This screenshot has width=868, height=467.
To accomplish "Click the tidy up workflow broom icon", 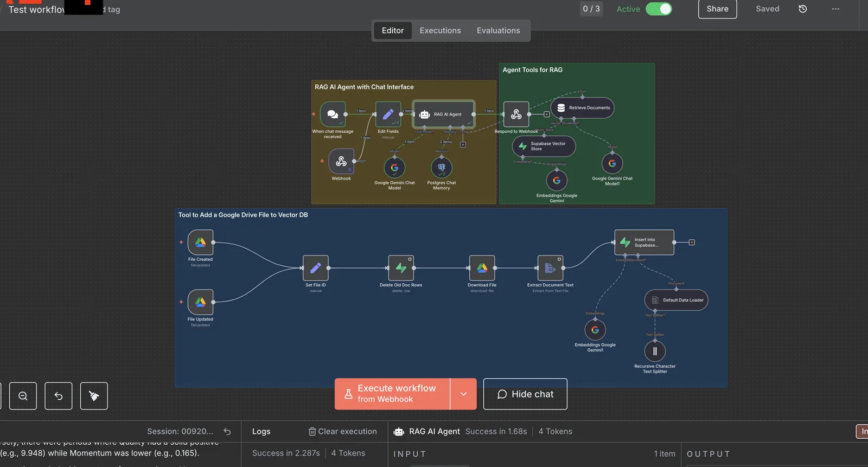I will pyautogui.click(x=94, y=396).
